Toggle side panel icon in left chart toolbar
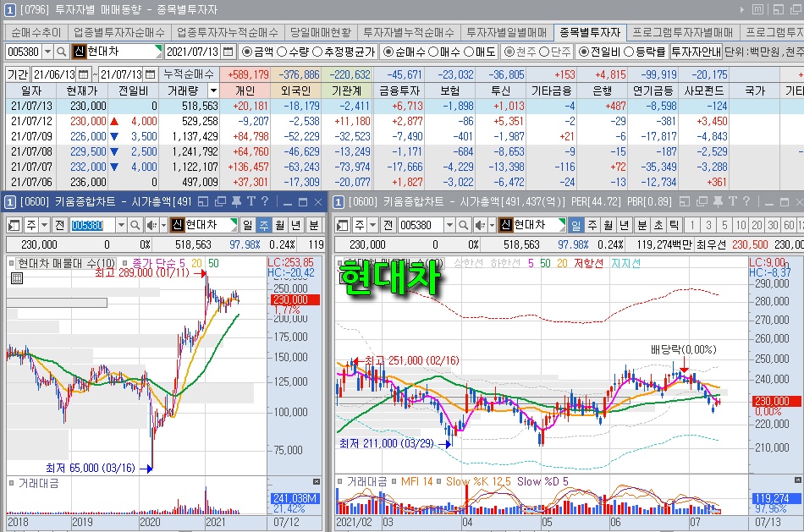 point(14,225)
